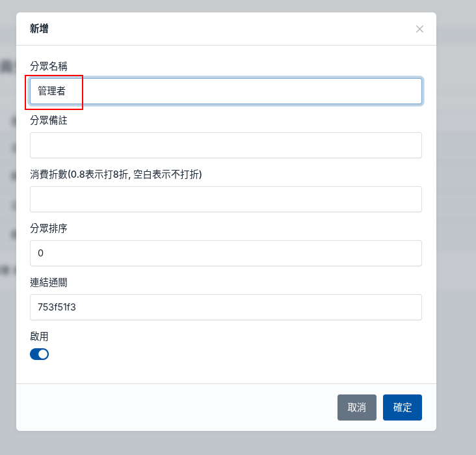Click into the empty 分眾備註 field
The height and width of the screenshot is (455, 476).
click(x=226, y=145)
